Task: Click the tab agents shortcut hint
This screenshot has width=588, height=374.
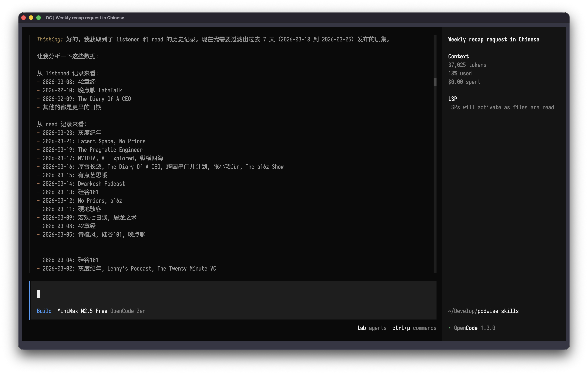Action: click(x=372, y=328)
